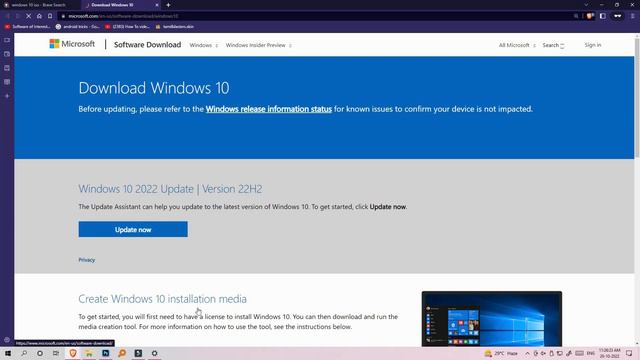Image resolution: width=640 pixels, height=360 pixels.
Task: Open the taskbar clock and date
Action: (x=609, y=353)
